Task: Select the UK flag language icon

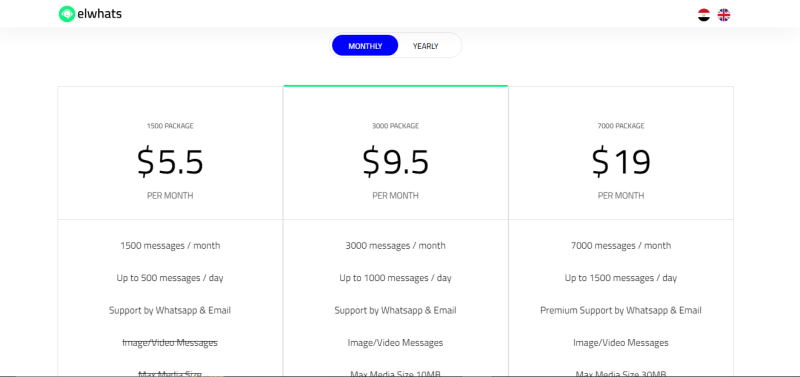Action: (723, 15)
